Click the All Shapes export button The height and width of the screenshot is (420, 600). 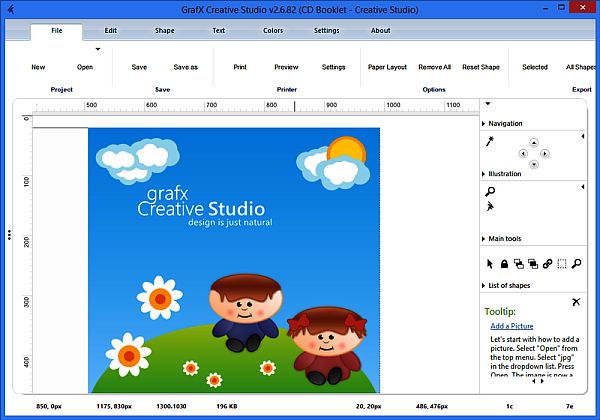tap(581, 67)
